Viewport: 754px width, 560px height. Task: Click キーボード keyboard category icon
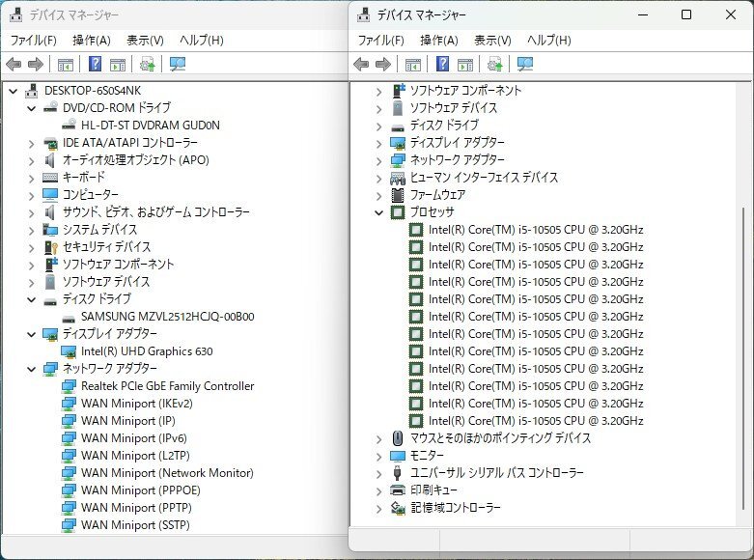point(50,178)
